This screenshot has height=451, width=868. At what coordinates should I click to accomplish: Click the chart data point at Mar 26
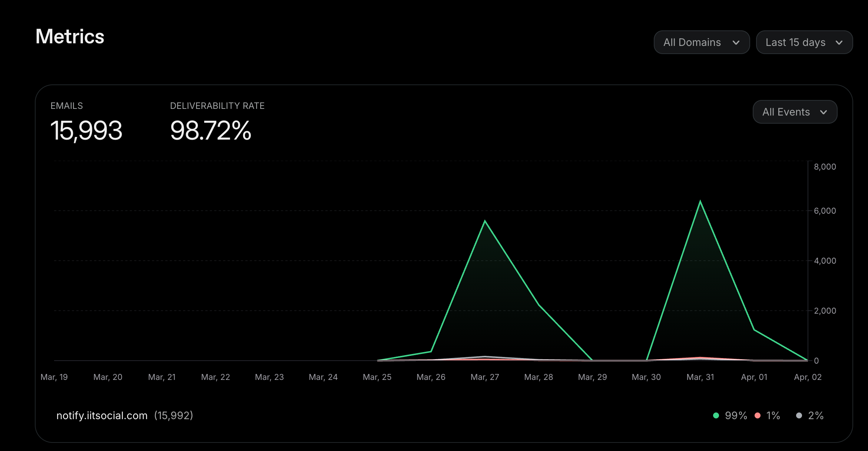tap(431, 351)
